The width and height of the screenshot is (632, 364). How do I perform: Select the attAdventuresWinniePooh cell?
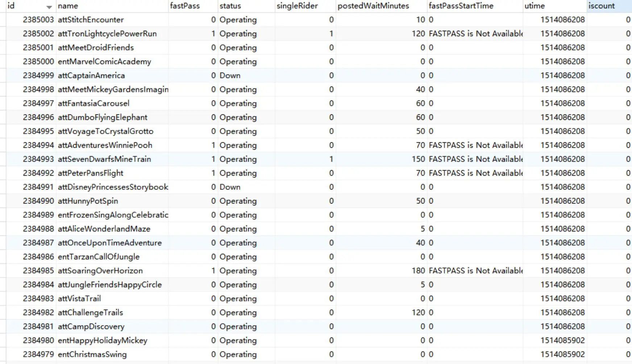[112, 145]
